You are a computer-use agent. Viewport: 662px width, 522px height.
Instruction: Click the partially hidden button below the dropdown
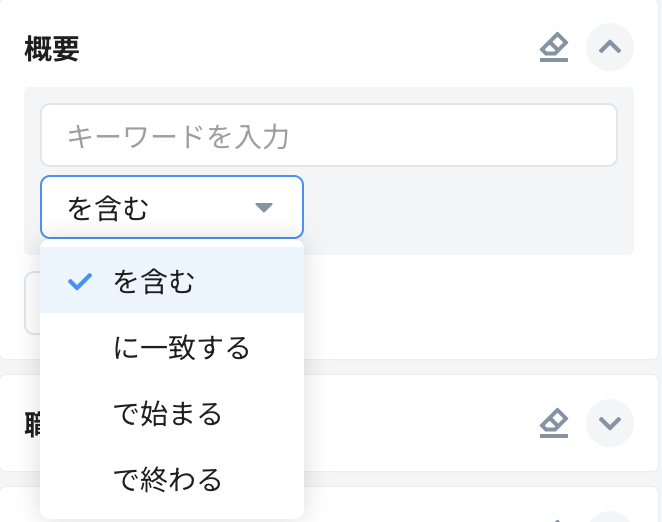pos(31,304)
